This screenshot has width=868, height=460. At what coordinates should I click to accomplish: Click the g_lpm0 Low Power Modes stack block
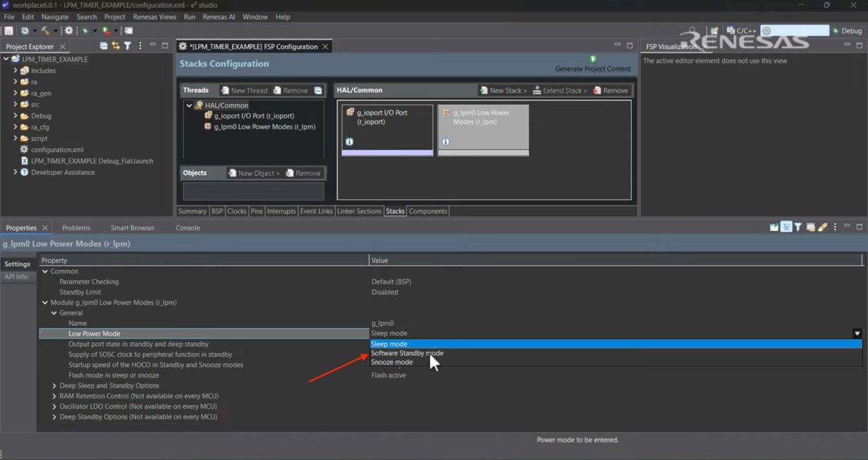click(x=483, y=130)
